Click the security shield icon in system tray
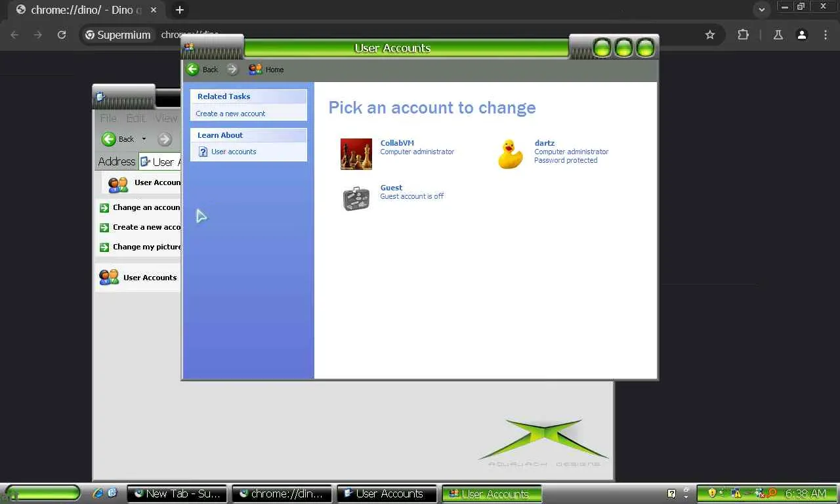This screenshot has width=840, height=504. click(x=711, y=493)
